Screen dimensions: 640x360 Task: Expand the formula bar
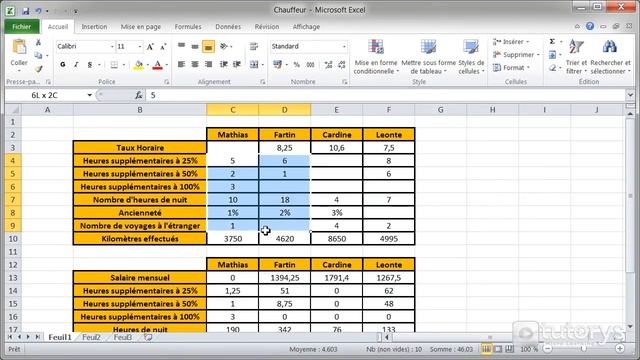(x=630, y=95)
